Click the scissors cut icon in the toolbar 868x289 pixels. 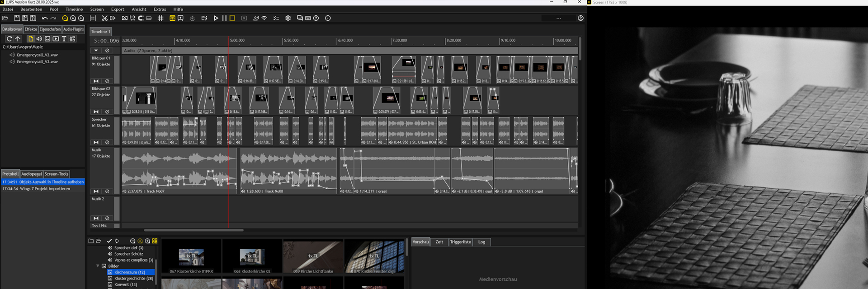pyautogui.click(x=104, y=18)
